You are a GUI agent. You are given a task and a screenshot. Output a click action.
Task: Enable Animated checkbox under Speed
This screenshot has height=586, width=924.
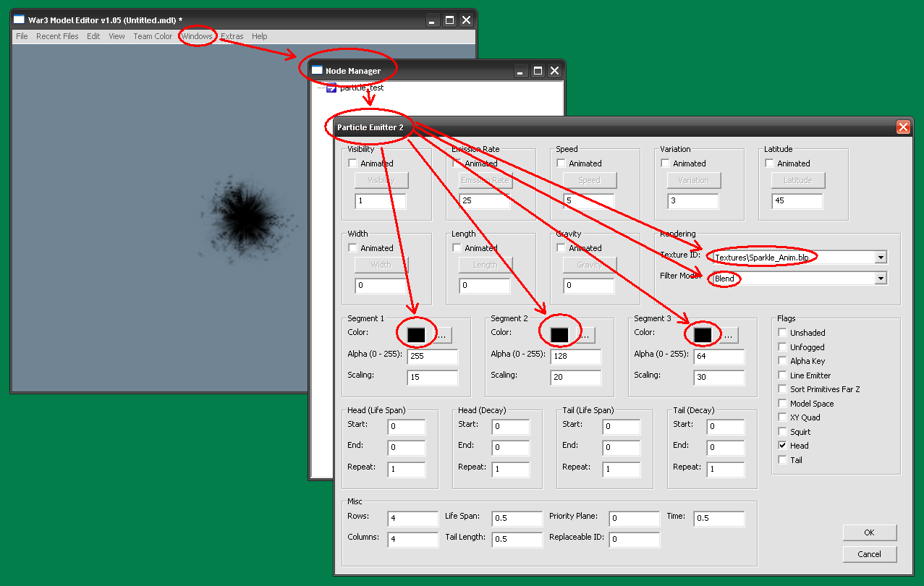pos(561,164)
